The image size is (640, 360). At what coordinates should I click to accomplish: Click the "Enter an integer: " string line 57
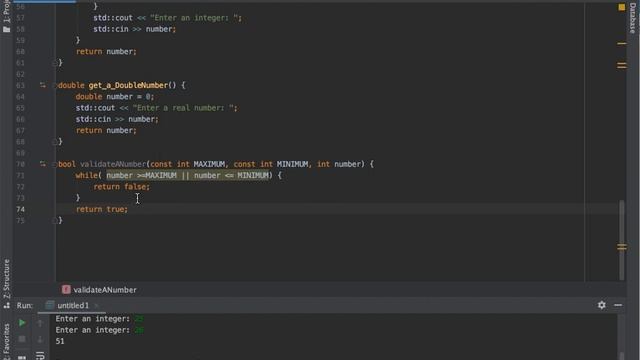(x=194, y=18)
